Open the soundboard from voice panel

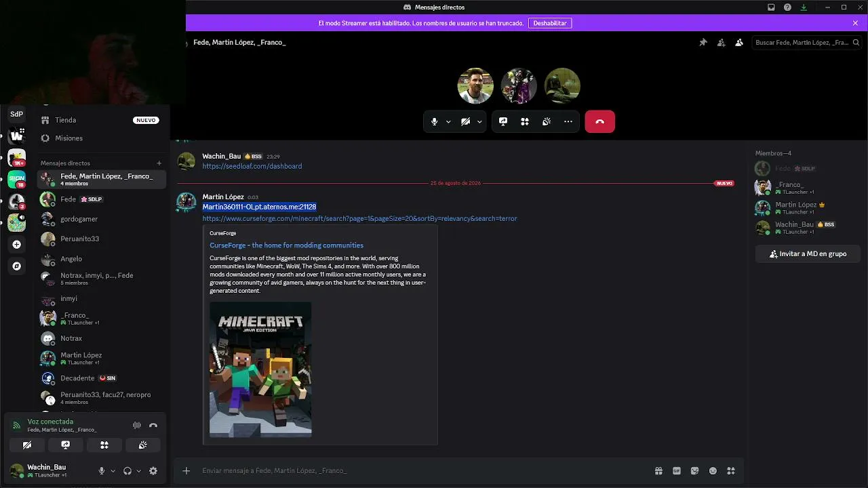click(x=143, y=445)
